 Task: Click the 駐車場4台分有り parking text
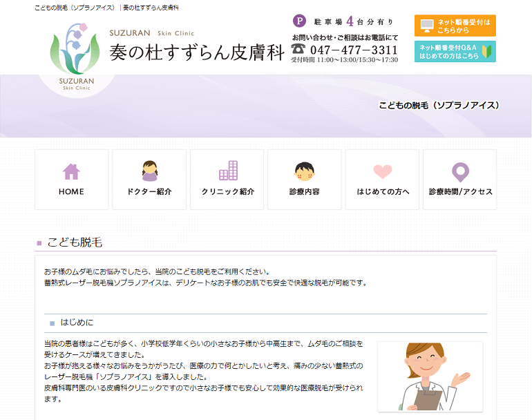click(354, 21)
